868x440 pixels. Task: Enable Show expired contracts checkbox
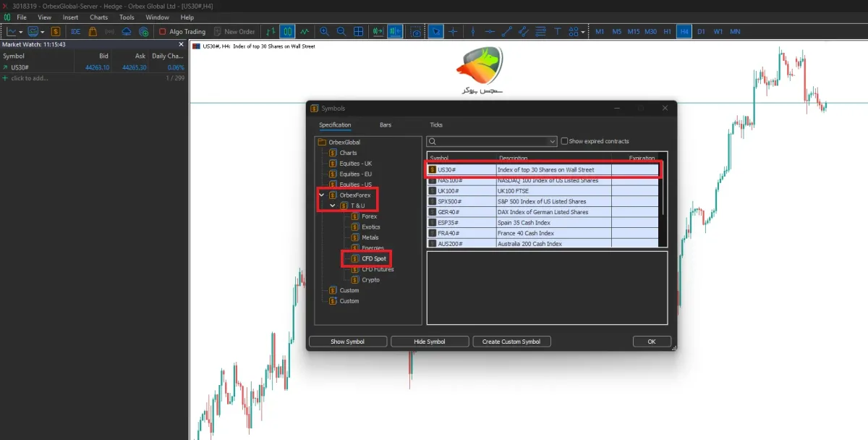point(565,141)
